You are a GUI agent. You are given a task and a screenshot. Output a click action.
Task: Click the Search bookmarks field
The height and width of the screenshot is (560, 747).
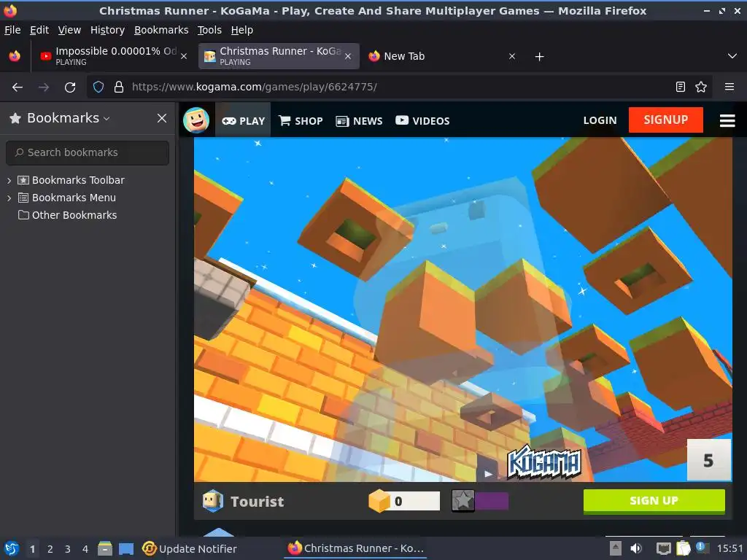(88, 152)
